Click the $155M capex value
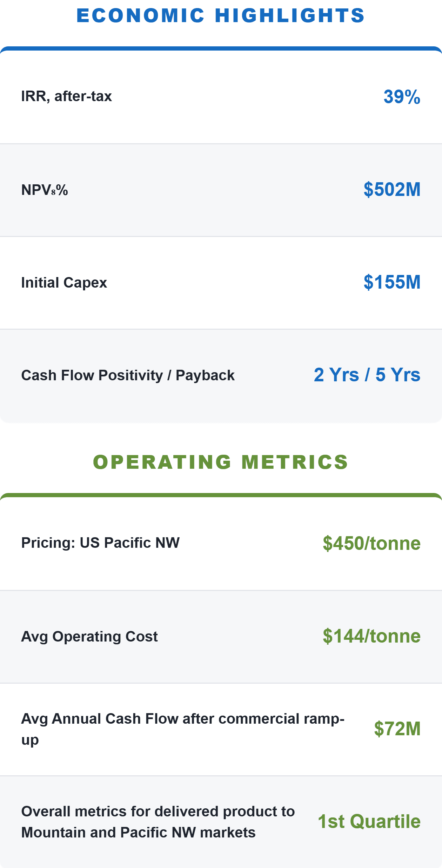Screen dimensions: 442x868 [x=392, y=282]
